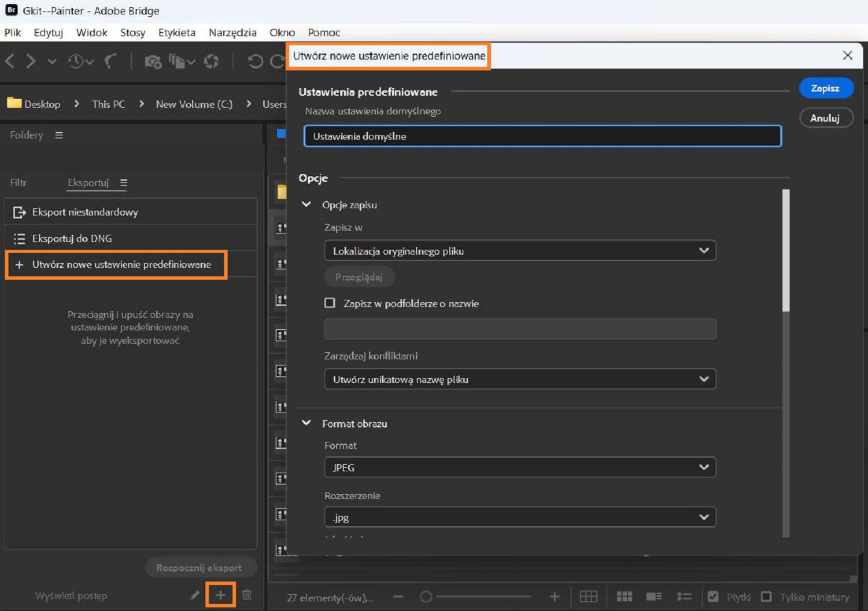Open the Zarządzaj konfliktami dropdown
This screenshot has width=868, height=611.
(x=520, y=379)
